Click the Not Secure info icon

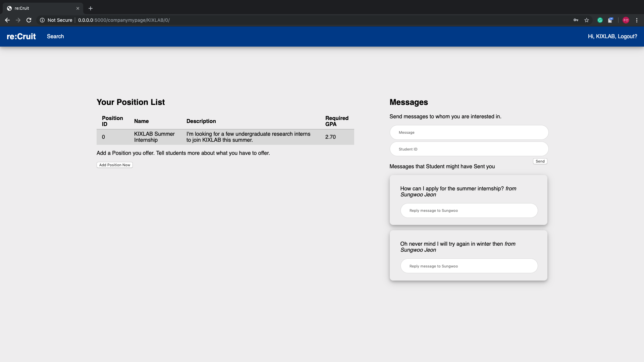(42, 20)
